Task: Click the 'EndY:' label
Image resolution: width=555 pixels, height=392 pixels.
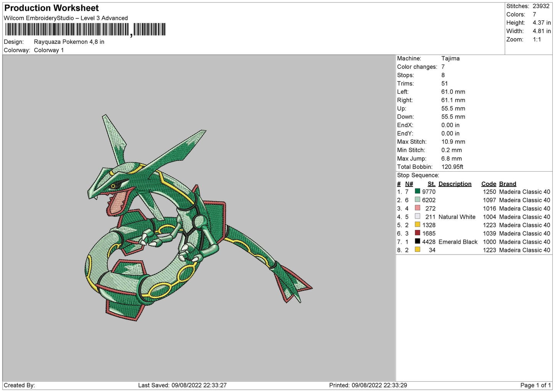Action: tap(405, 134)
